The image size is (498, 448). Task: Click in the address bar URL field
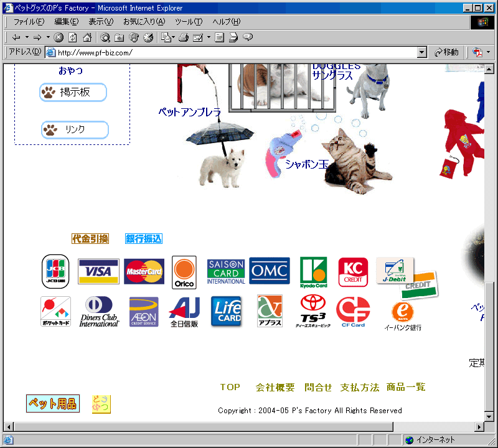point(231,52)
